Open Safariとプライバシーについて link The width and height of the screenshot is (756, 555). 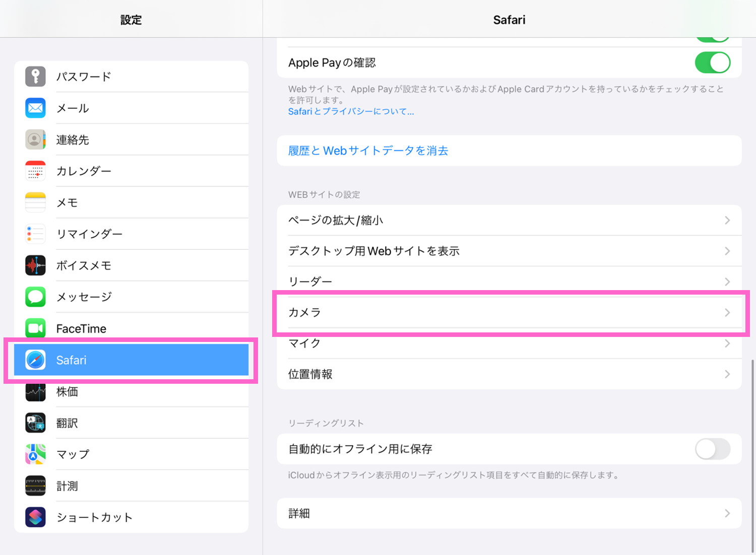(x=351, y=111)
